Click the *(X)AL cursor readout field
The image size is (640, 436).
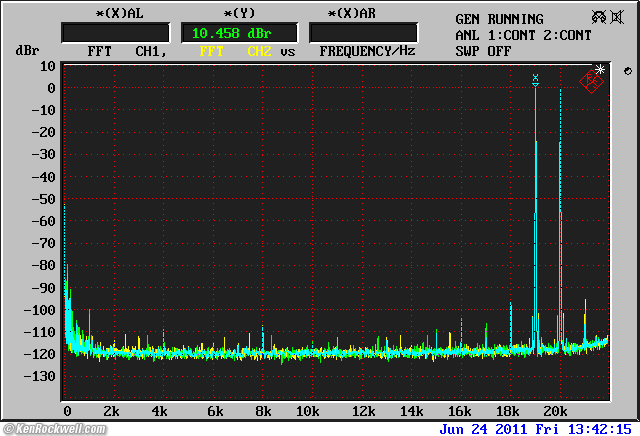pyautogui.click(x=116, y=33)
